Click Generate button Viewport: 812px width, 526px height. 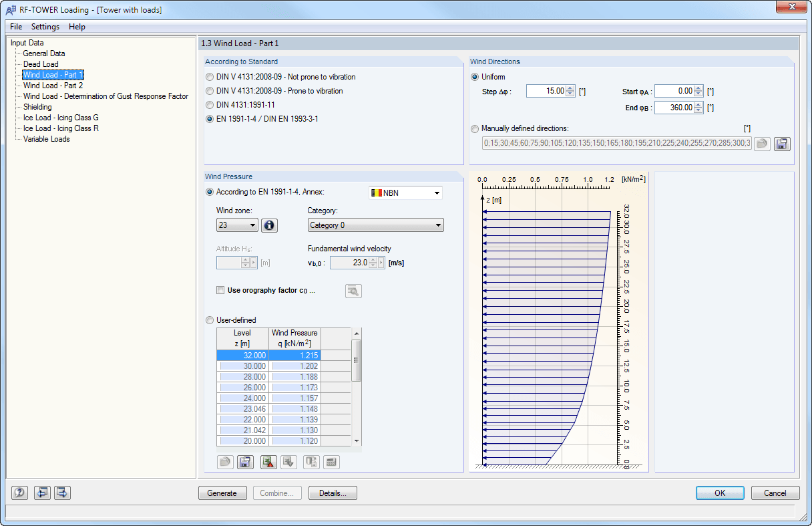tap(222, 493)
